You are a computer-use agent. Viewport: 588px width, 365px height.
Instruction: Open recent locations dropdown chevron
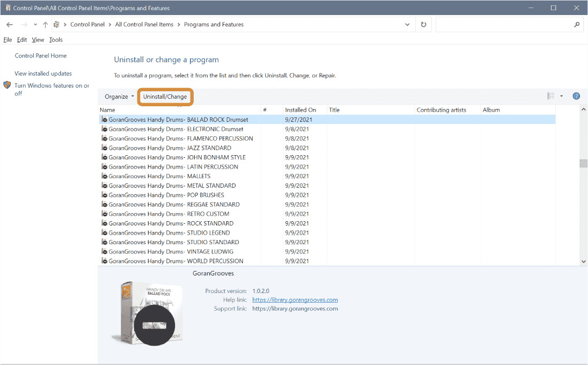(35, 25)
